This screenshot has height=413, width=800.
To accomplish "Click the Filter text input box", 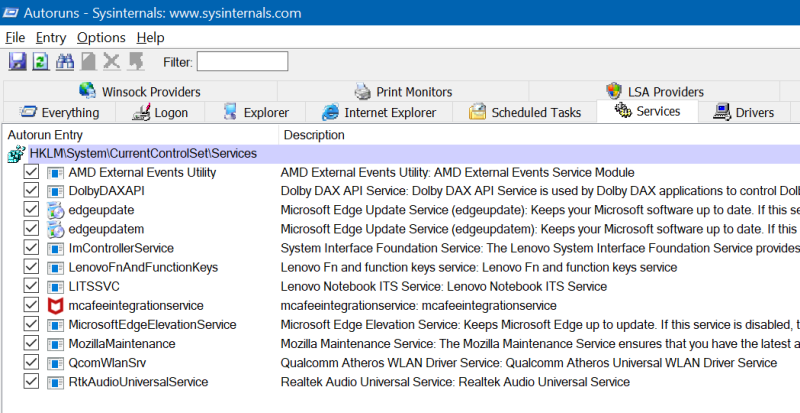I will (x=242, y=62).
